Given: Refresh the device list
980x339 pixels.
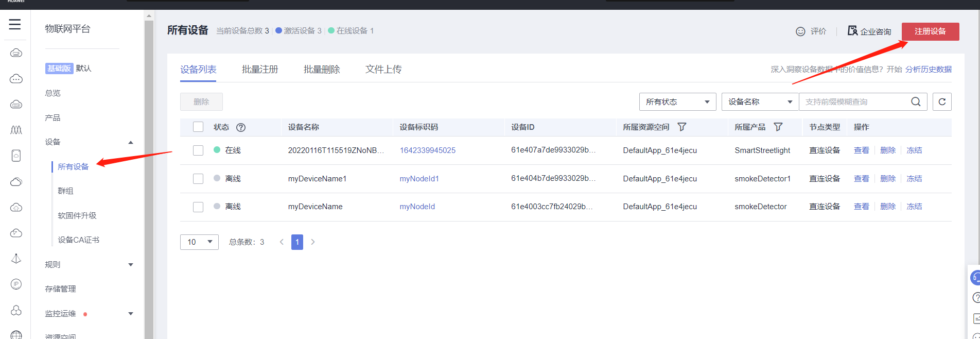Looking at the screenshot, I should pos(942,101).
